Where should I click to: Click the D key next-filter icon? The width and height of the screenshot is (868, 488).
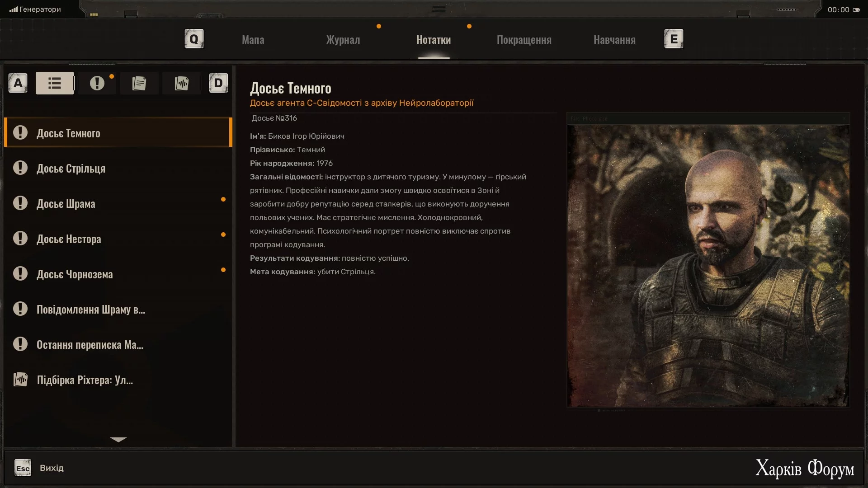(x=218, y=83)
